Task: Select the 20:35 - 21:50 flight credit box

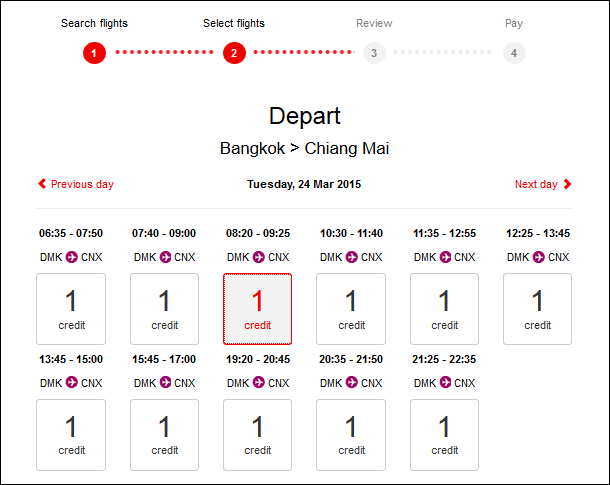Action: [x=351, y=435]
